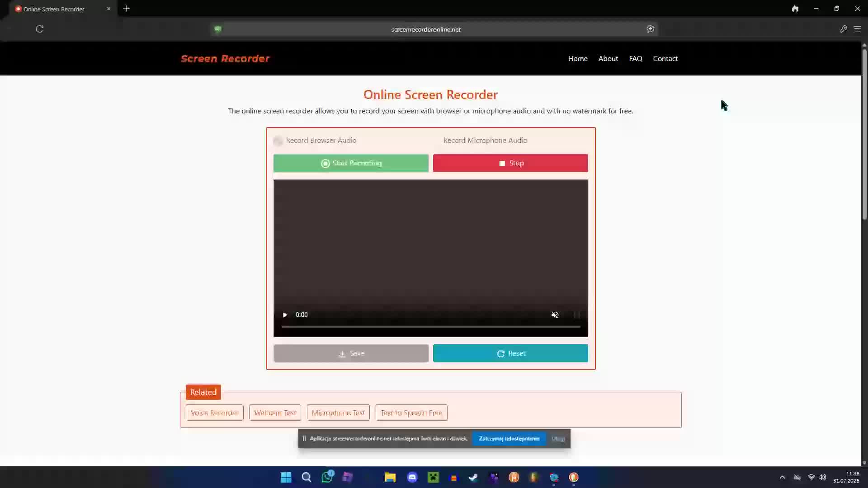Open Discord from the taskbar
The width and height of the screenshot is (868, 488).
coord(412,477)
